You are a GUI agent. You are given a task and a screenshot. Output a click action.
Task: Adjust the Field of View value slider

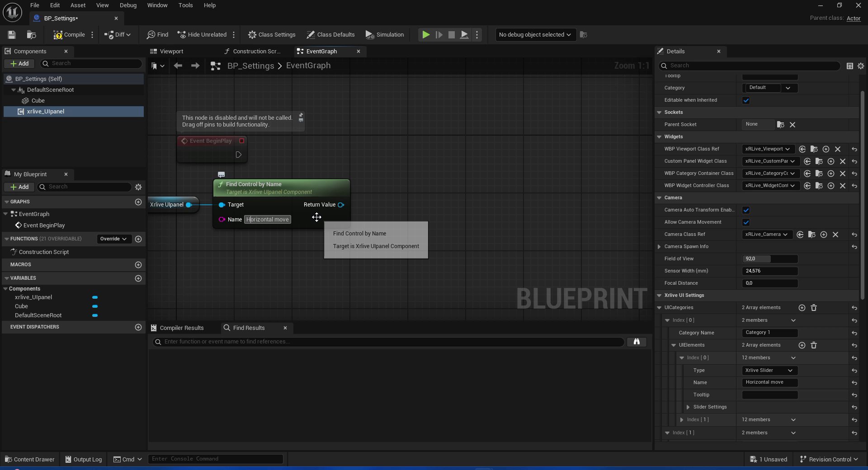[770, 259]
